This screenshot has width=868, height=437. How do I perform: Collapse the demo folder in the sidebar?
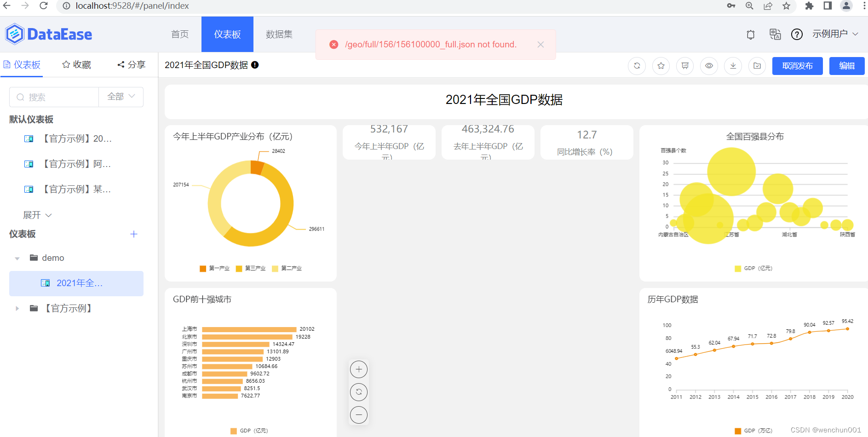point(17,258)
